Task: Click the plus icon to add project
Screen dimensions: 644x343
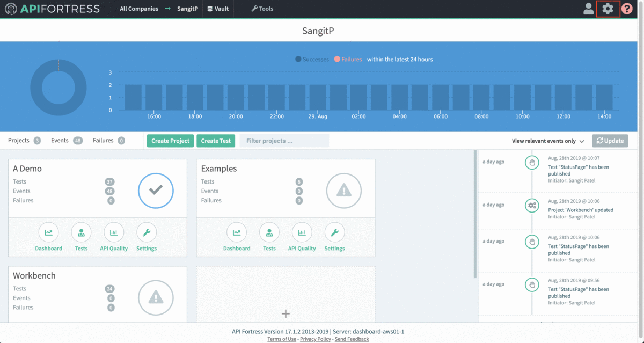Action: (x=286, y=313)
